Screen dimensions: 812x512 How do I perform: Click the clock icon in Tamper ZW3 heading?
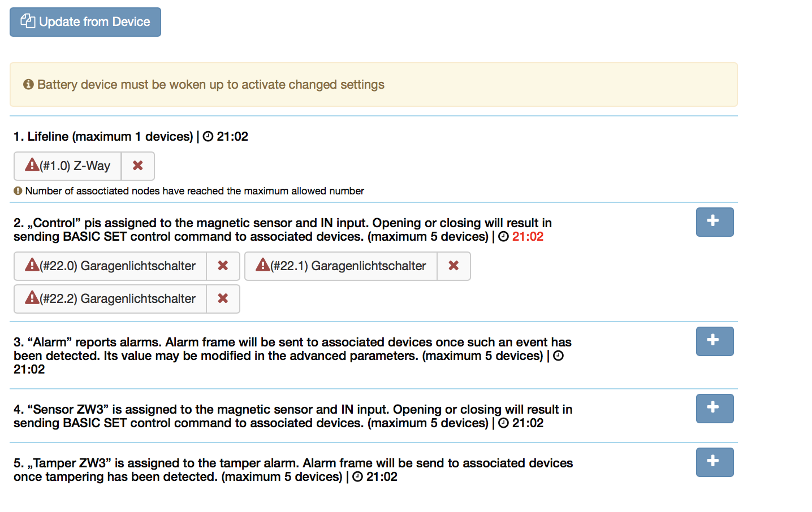(357, 477)
